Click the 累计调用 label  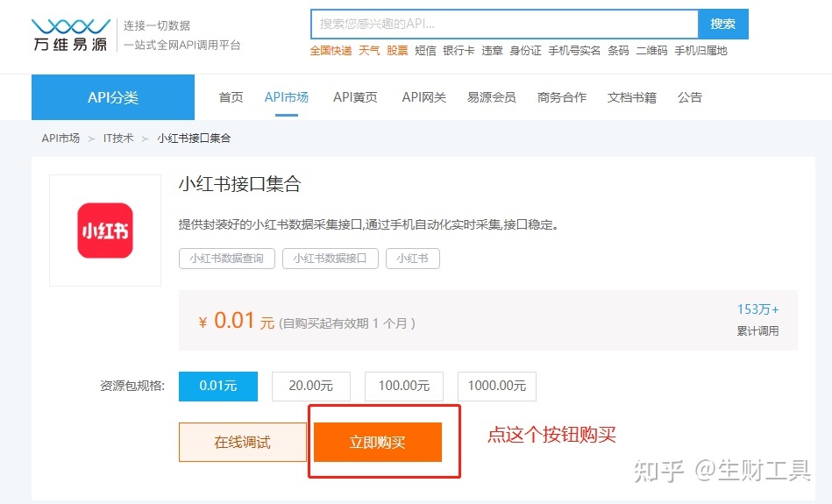757,331
